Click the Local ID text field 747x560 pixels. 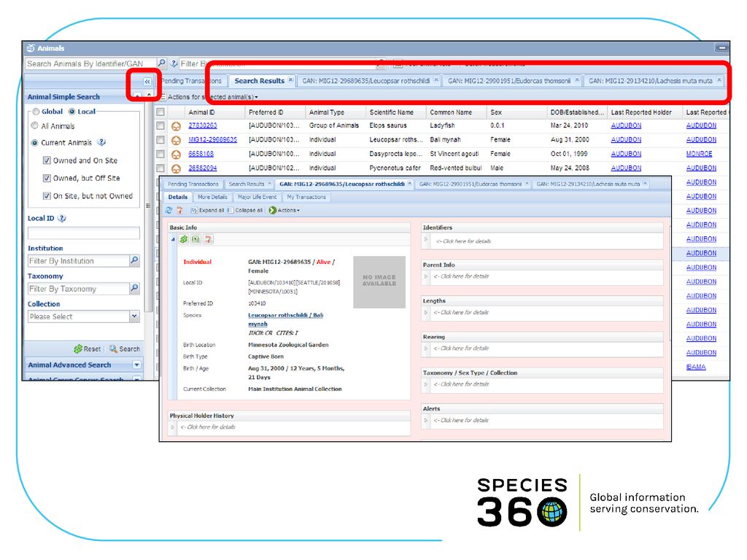tap(84, 233)
